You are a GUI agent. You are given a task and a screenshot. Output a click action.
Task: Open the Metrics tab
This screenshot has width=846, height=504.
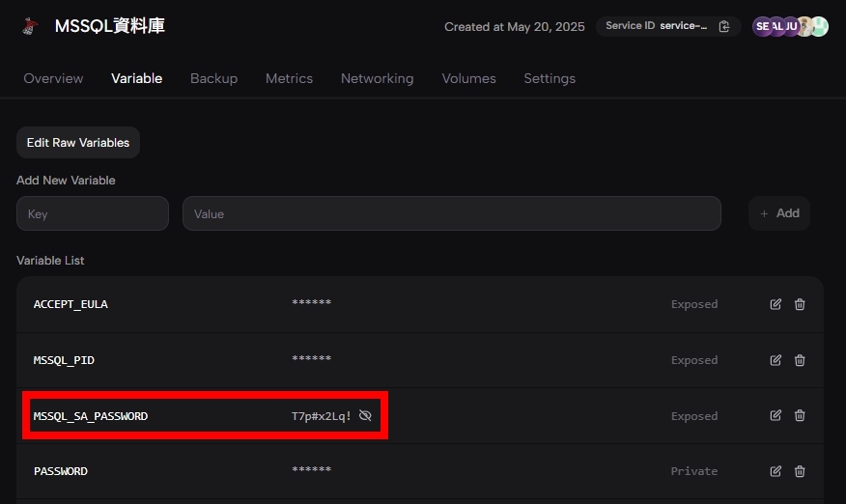pyautogui.click(x=289, y=78)
